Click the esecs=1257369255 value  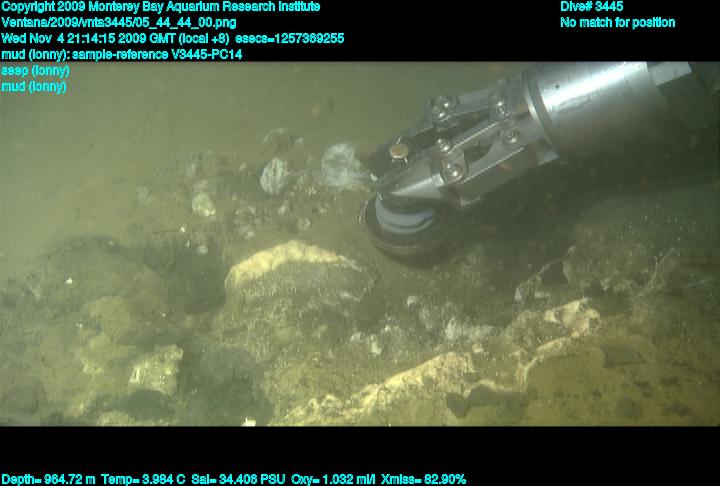[289, 39]
